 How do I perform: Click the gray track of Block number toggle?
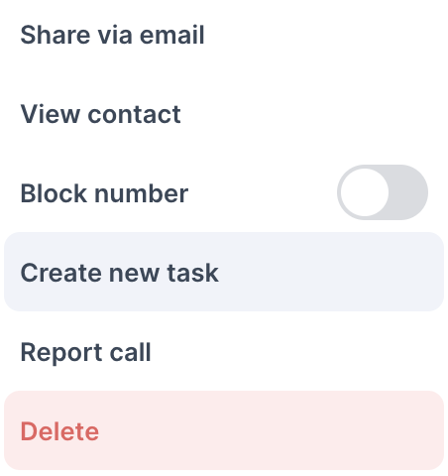point(408,192)
